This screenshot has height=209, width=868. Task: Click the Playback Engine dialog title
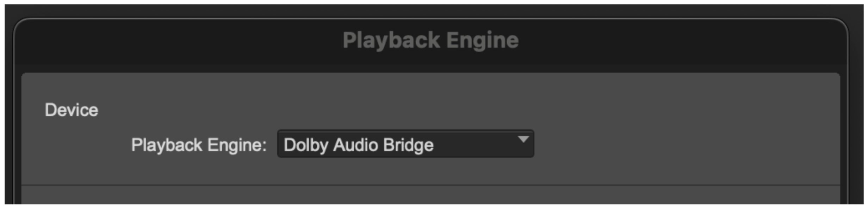(x=430, y=40)
